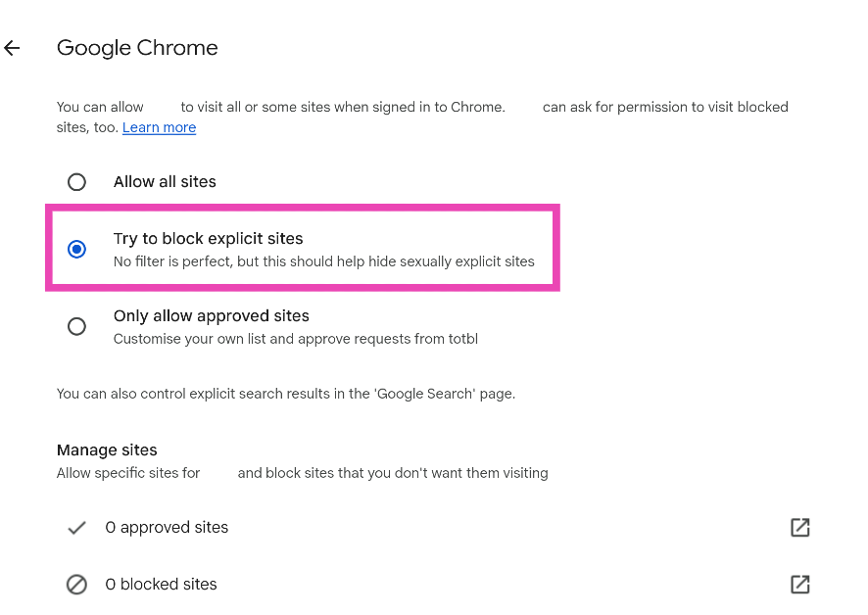The image size is (868, 615).
Task: Click the '0 approved sites' row label
Action: point(167,527)
